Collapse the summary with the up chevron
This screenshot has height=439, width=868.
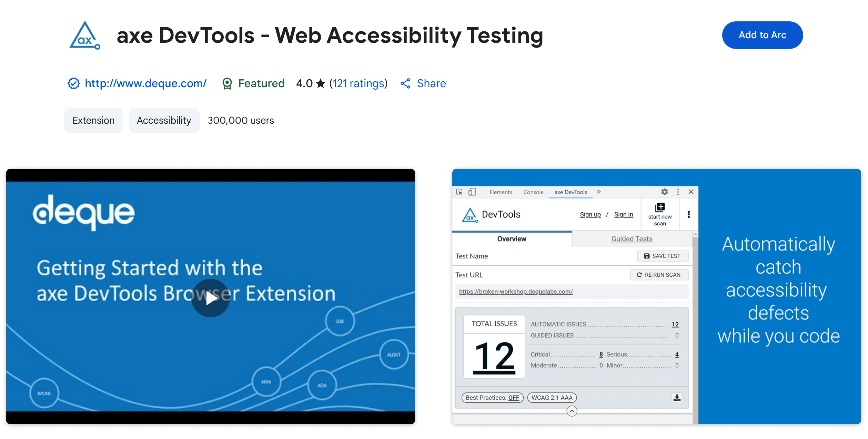coord(572,411)
